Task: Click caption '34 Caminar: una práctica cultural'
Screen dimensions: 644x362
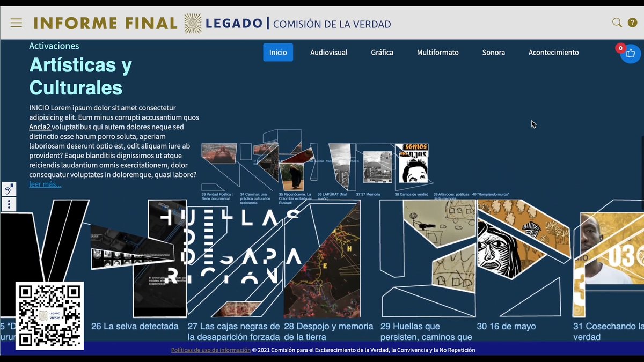Action: pos(256,198)
